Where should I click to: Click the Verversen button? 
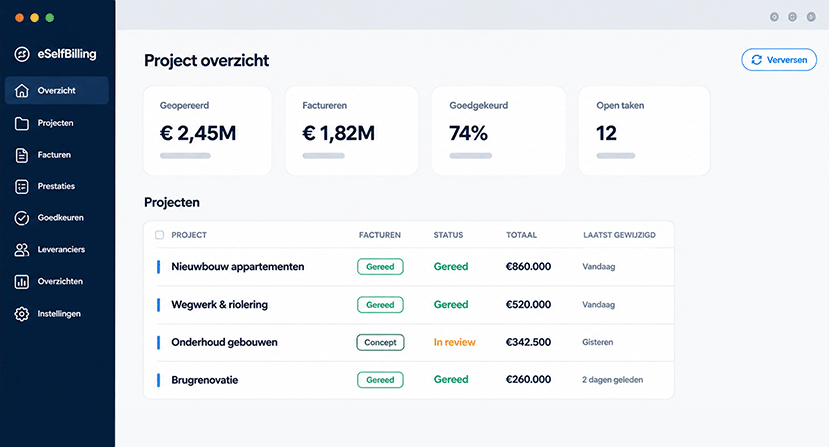[779, 60]
